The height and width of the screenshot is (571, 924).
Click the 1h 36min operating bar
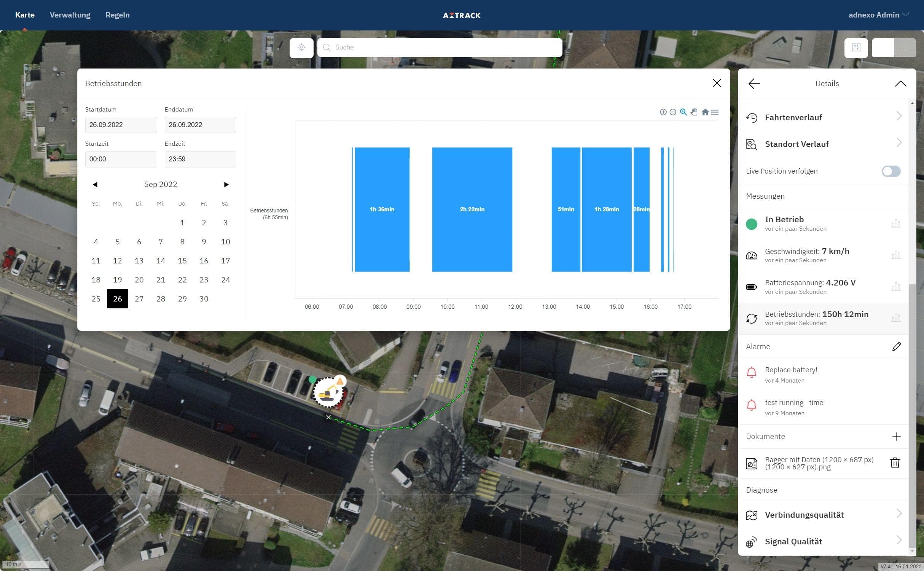(x=382, y=209)
